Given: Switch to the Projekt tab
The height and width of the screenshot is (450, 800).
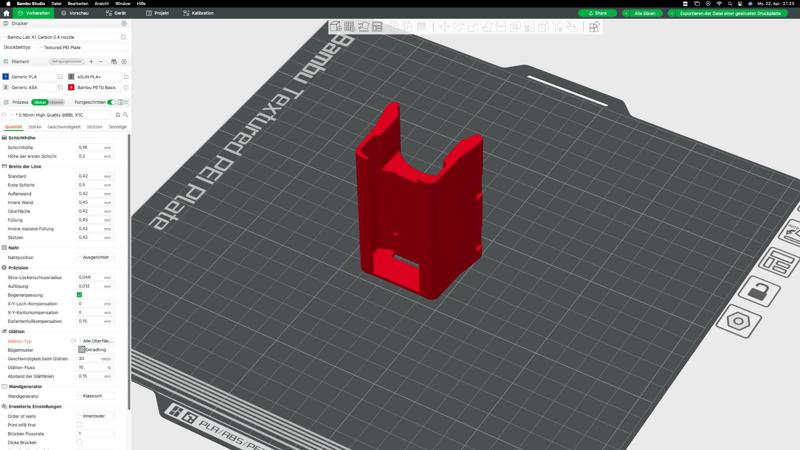Looking at the screenshot, I should pyautogui.click(x=158, y=13).
